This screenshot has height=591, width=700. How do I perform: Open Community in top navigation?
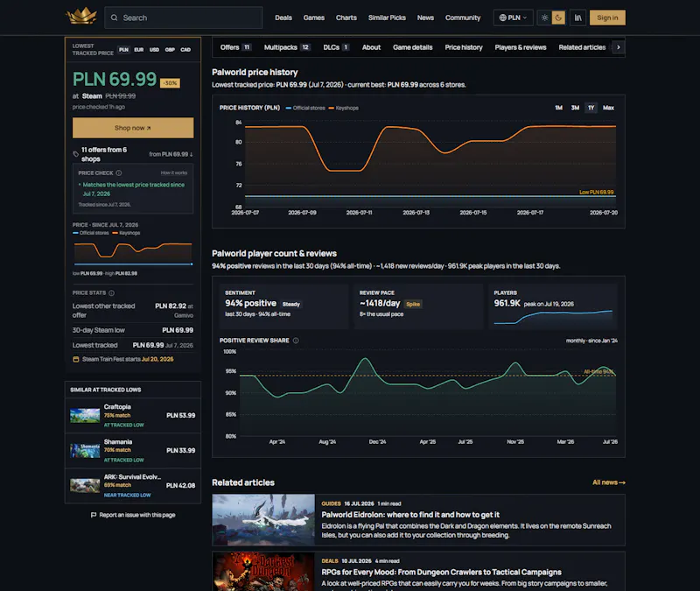click(x=463, y=18)
